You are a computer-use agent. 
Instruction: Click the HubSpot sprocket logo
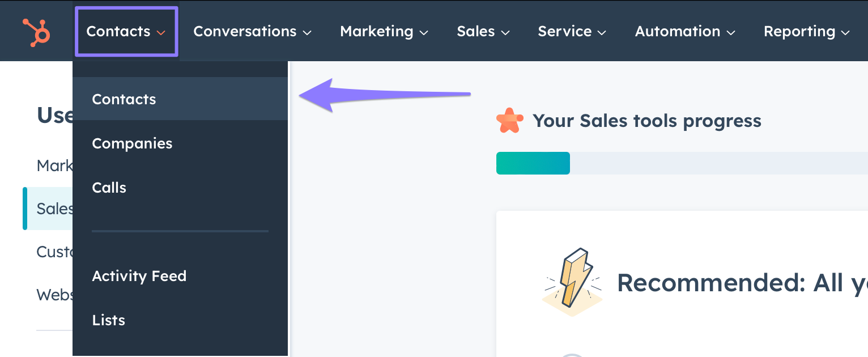(x=37, y=32)
